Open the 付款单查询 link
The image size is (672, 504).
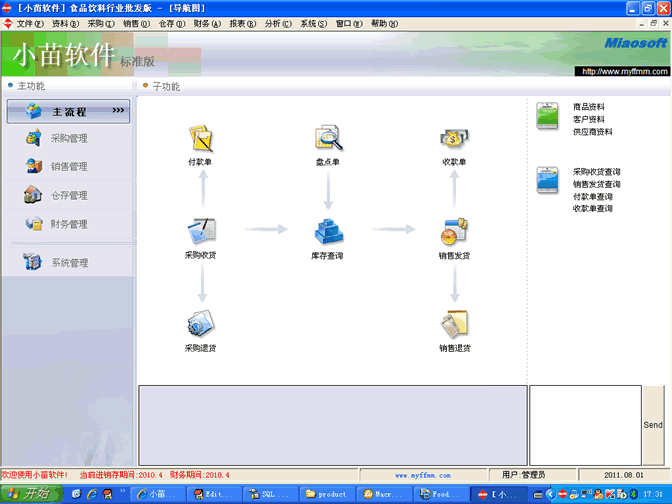point(593,197)
